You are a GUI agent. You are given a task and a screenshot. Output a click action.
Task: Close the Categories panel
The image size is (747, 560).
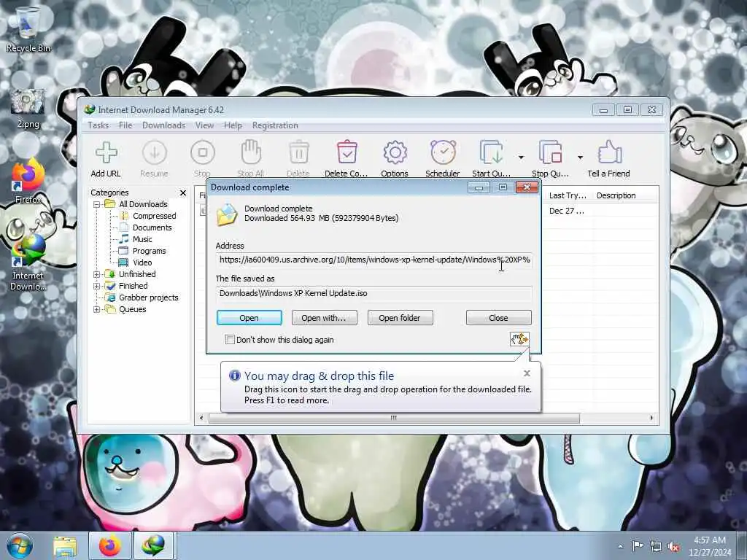pos(183,192)
